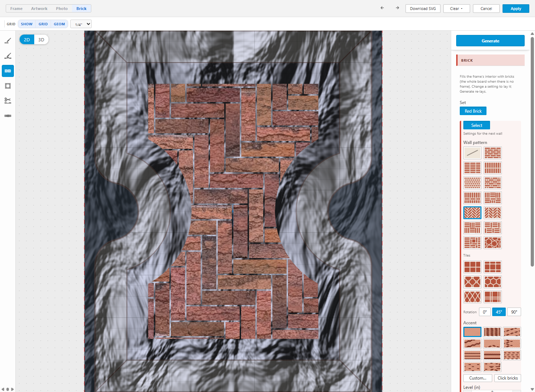The height and width of the screenshot is (392, 535).
Task: Toggle grid SHOW option
Action: tap(27, 24)
